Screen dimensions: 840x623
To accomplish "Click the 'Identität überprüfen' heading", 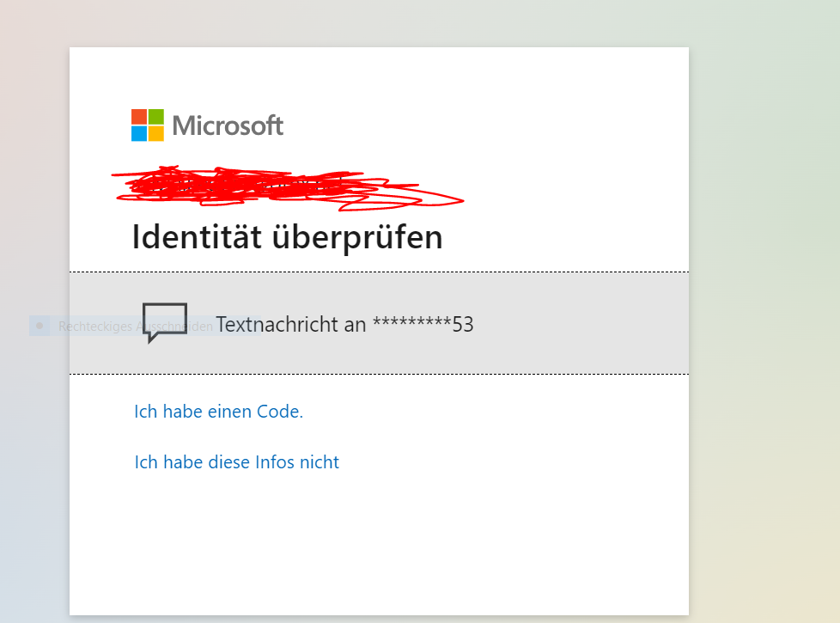I will coord(287,237).
